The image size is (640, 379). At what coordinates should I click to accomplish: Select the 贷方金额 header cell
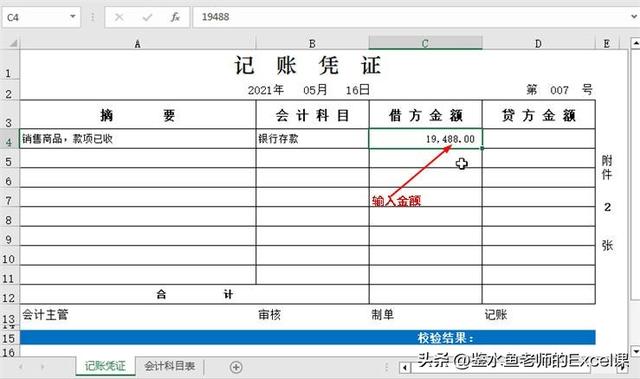tap(538, 115)
